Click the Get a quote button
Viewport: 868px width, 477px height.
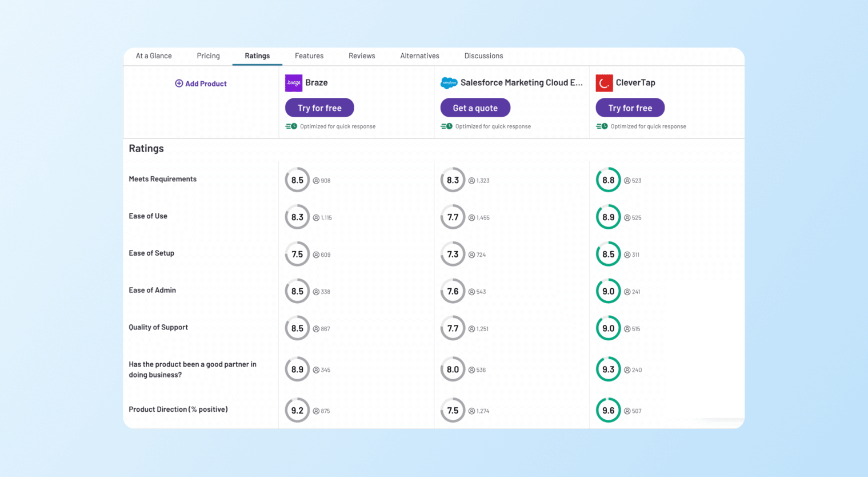click(x=475, y=108)
